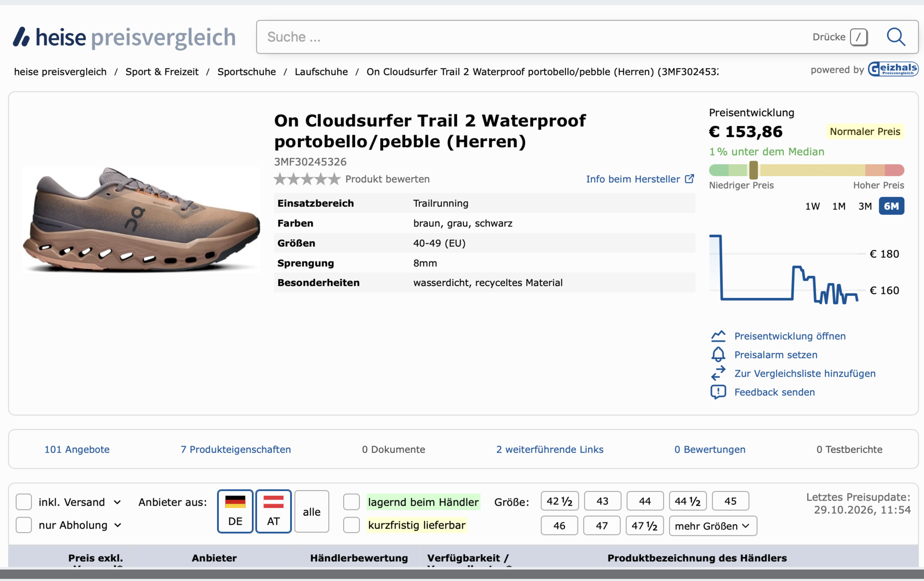Select the Austrian flag AT filter
Viewport: 924px width, 581px height.
click(x=273, y=512)
